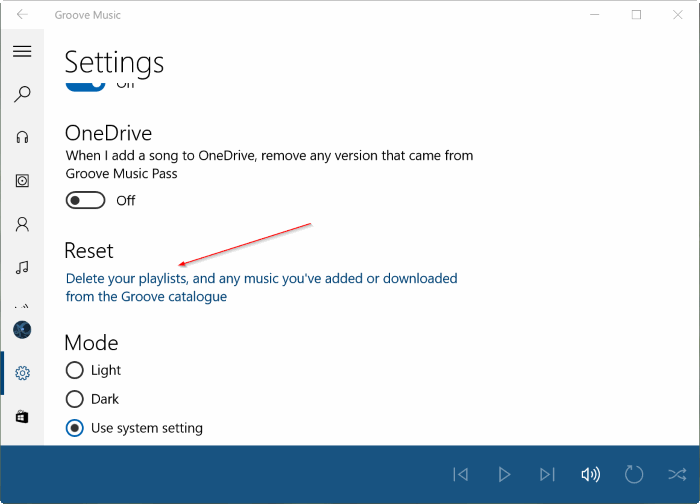Click the Delete your playlists reset link
This screenshot has width=700, height=504.
click(262, 287)
